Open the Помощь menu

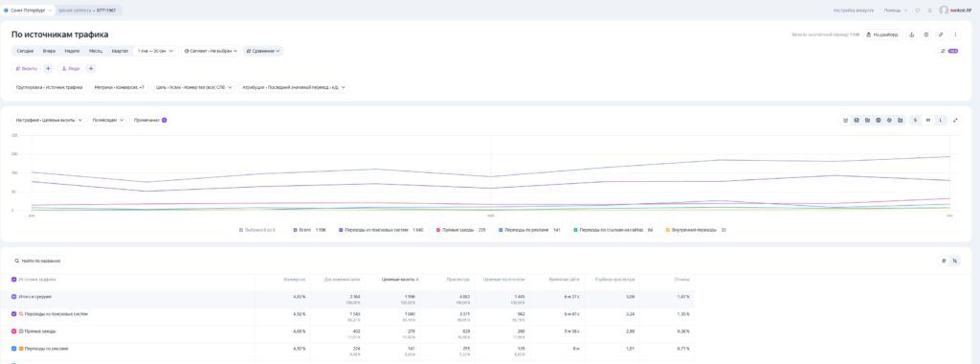coord(896,10)
